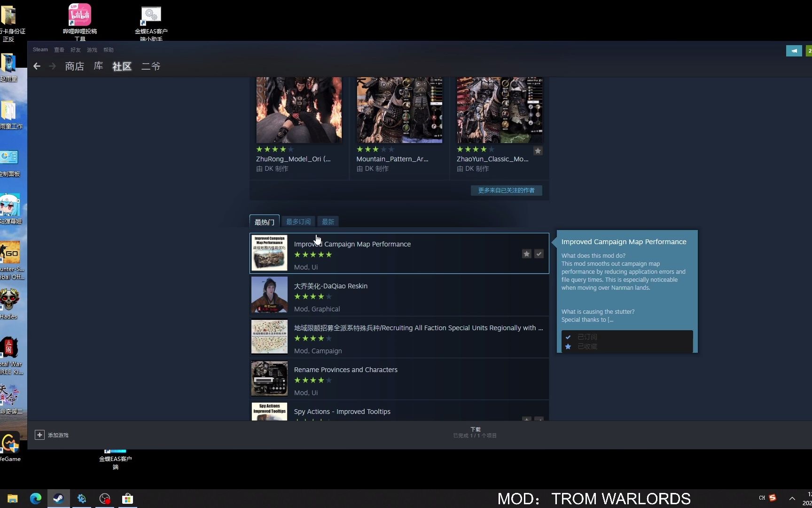Viewport: 812px width, 508px height.
Task: Open the WeGame desktop shortcut
Action: tap(10, 447)
